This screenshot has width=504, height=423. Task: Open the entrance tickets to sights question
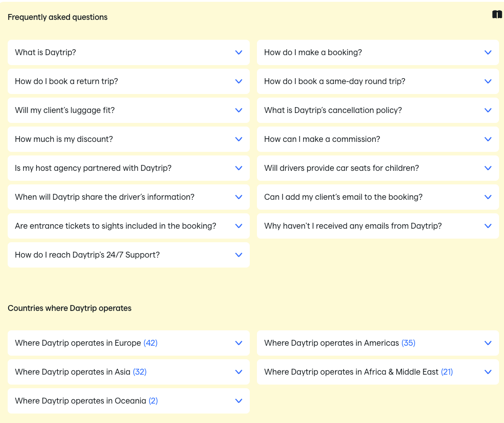click(129, 226)
